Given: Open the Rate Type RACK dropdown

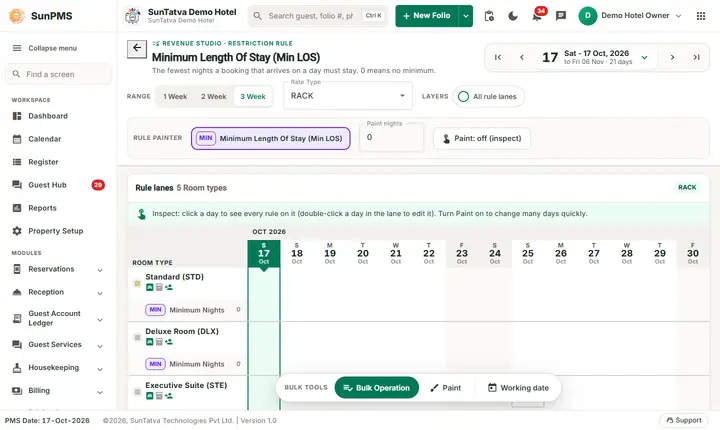Looking at the screenshot, I should point(348,96).
